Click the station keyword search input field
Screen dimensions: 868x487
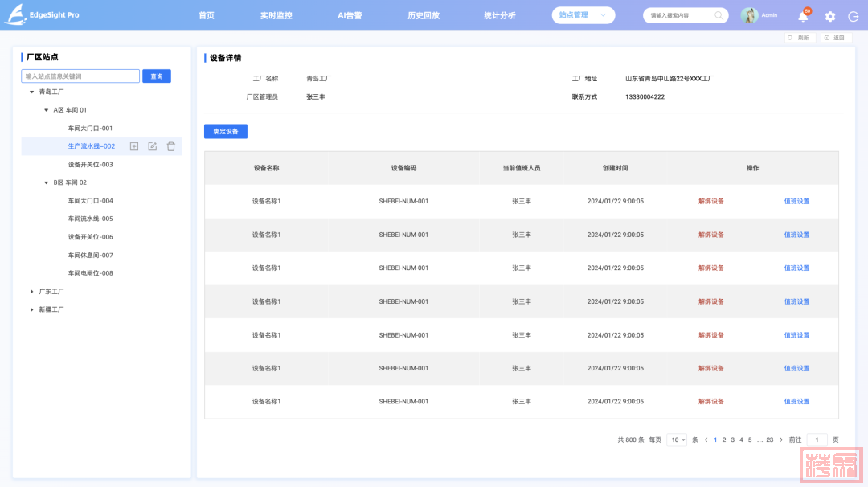point(80,76)
